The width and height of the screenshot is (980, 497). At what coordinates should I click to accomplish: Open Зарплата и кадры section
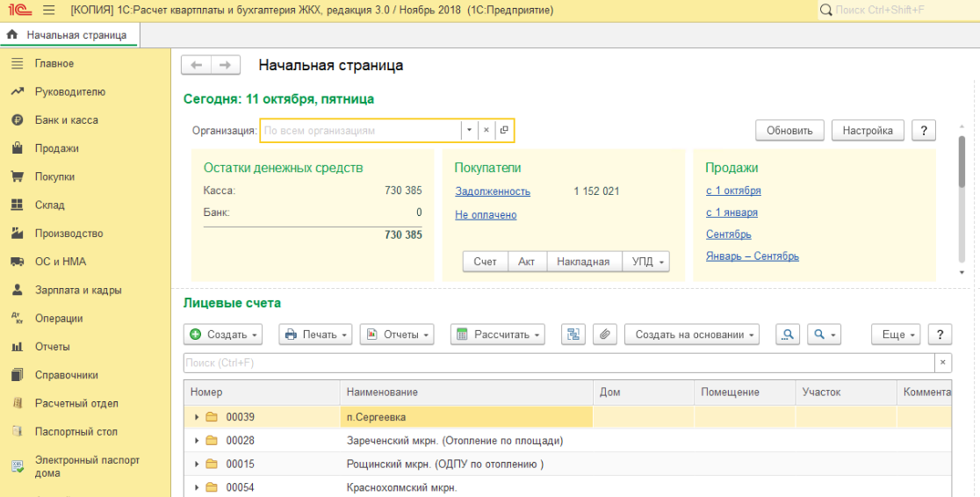(78, 290)
